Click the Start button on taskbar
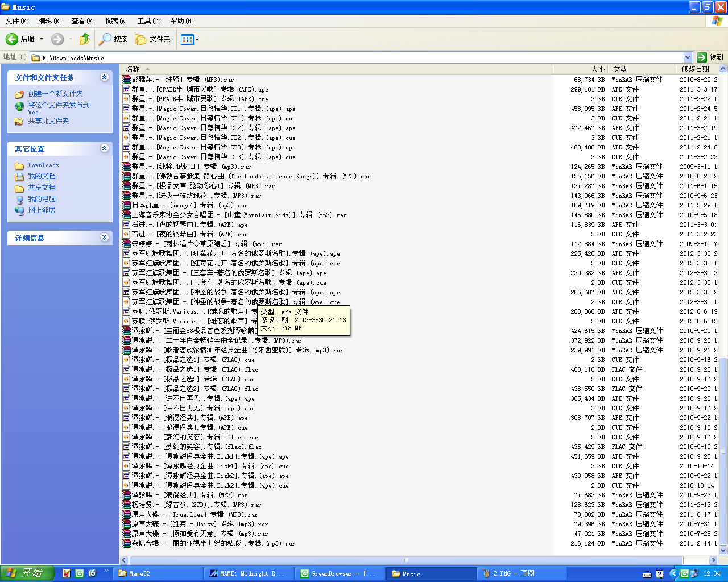 click(27, 573)
